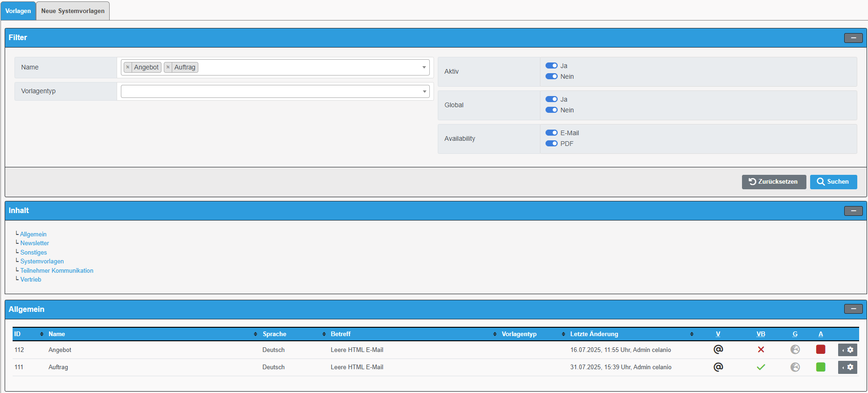Select the Vorlagen tab
Viewport: 868px width, 393px height.
coord(18,11)
